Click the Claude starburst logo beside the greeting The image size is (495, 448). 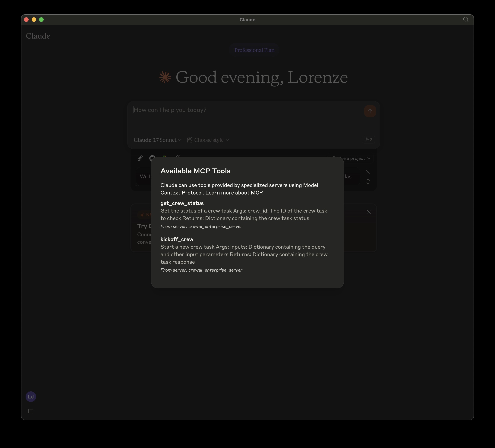[165, 77]
